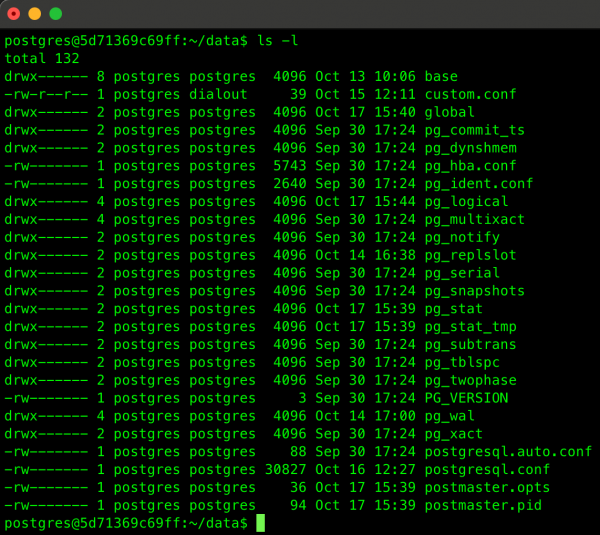Click the pg_ident.conf filename
Viewport: 600px width, 535px height.
point(479,184)
